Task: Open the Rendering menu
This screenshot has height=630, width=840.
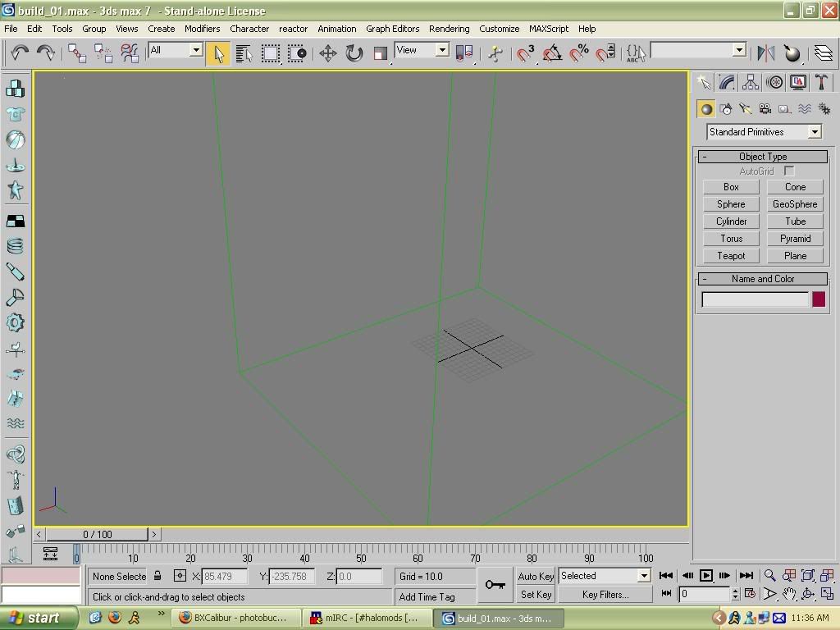Action: [449, 29]
